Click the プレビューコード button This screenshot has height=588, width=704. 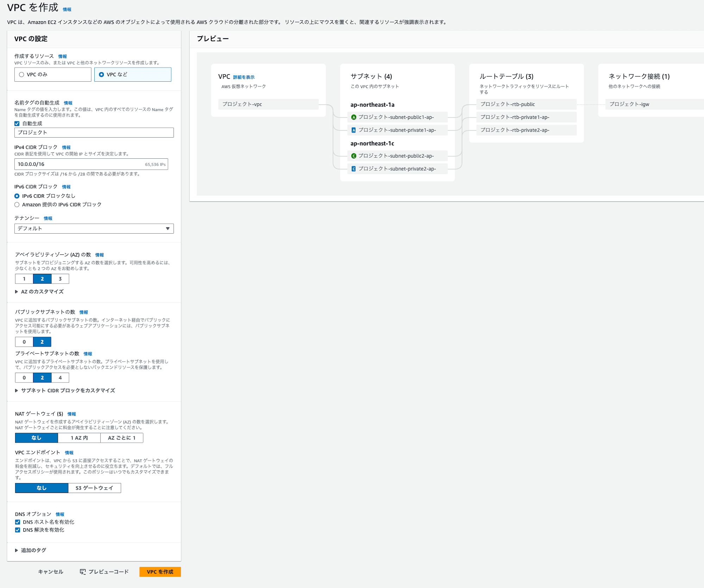104,572
